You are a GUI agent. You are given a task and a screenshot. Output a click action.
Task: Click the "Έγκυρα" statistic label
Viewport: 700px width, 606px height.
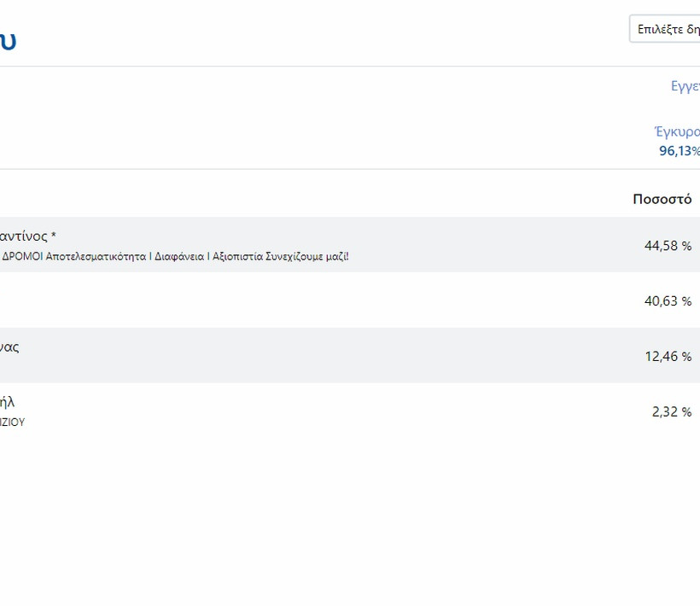[x=676, y=131]
